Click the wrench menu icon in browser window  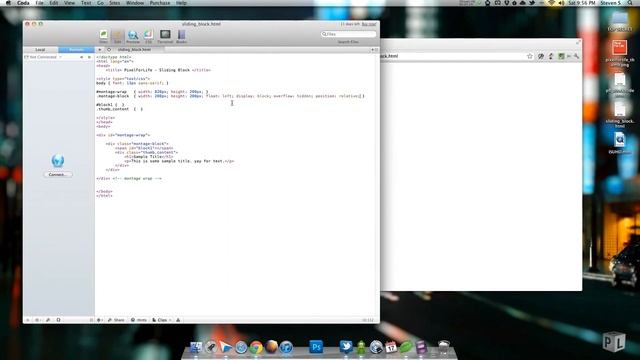(x=576, y=56)
